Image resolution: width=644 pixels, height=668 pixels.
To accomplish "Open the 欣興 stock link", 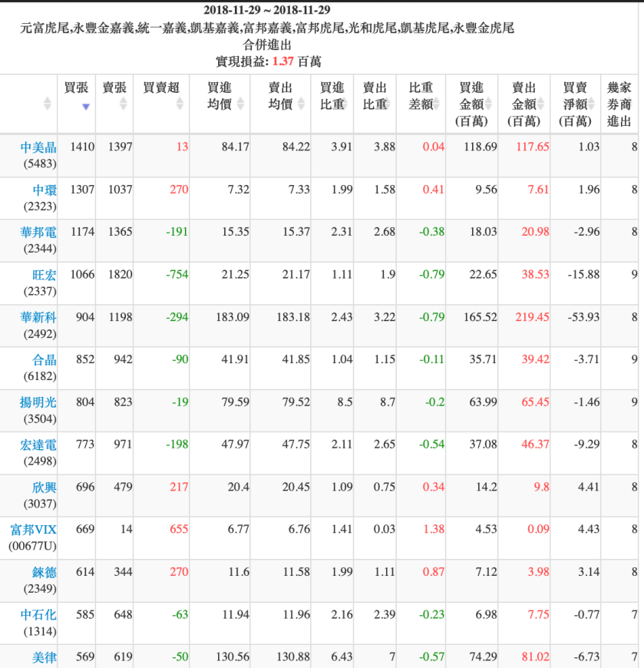I will point(45,486).
